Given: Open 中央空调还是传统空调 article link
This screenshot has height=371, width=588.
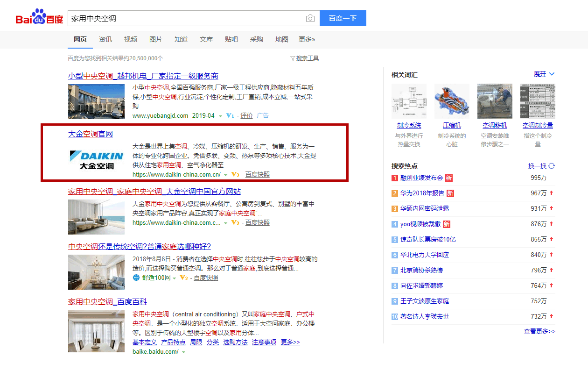Looking at the screenshot, I should [140, 247].
